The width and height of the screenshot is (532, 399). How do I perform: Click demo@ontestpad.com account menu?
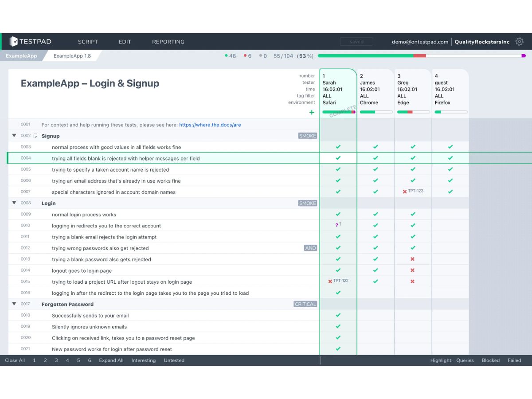(420, 42)
